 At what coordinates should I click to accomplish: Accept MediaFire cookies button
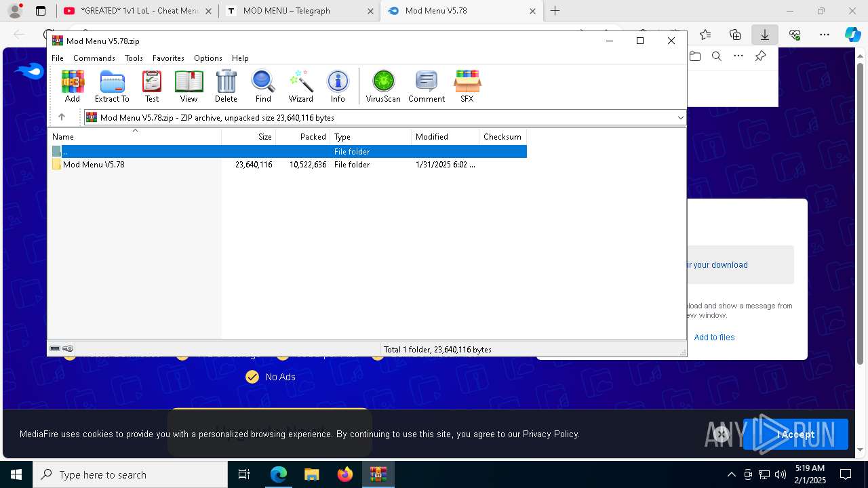click(795, 434)
